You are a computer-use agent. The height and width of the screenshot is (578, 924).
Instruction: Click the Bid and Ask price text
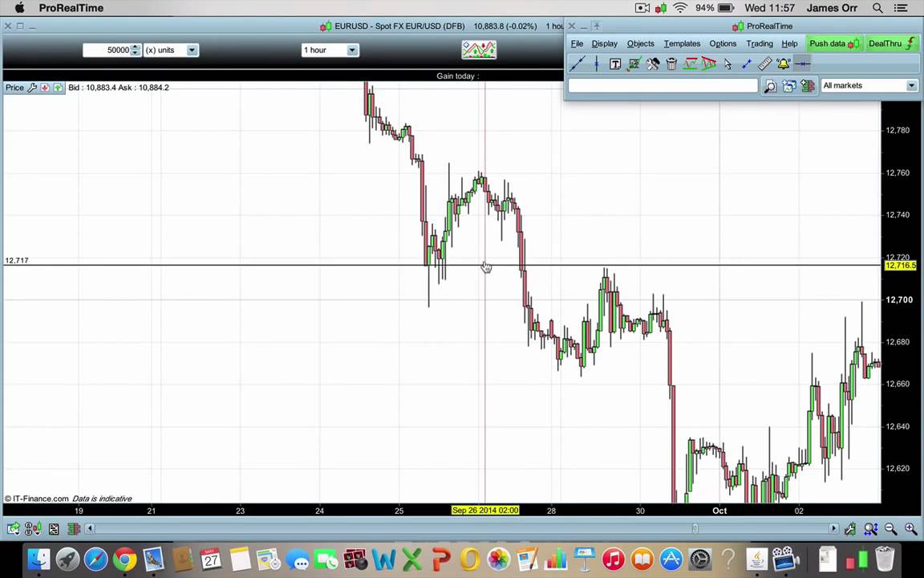pos(119,88)
